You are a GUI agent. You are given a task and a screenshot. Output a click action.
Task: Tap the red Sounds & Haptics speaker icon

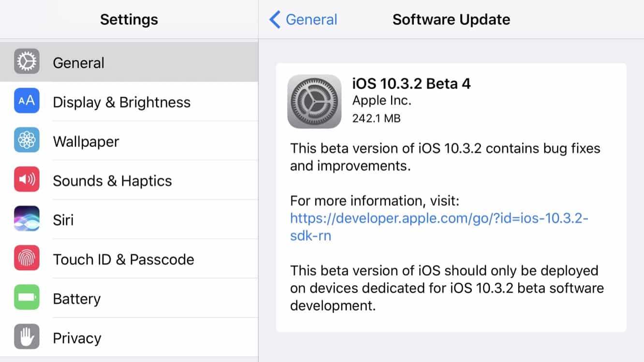coord(27,179)
